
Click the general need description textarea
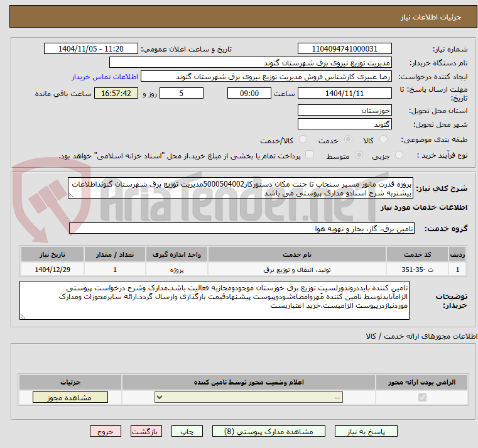tap(241, 188)
